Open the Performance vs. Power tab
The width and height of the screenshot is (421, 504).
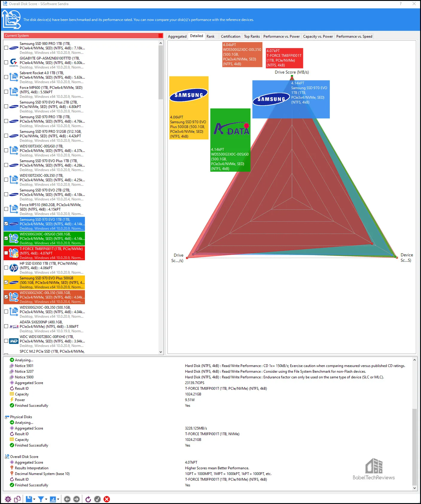pyautogui.click(x=281, y=36)
